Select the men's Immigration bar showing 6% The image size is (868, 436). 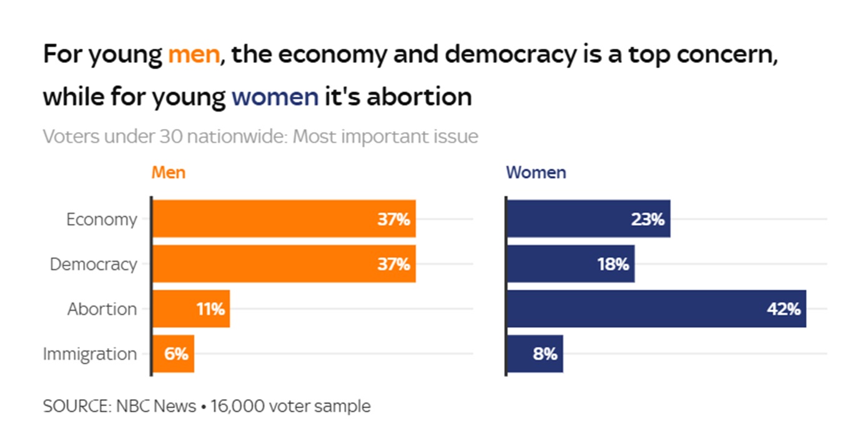173,354
